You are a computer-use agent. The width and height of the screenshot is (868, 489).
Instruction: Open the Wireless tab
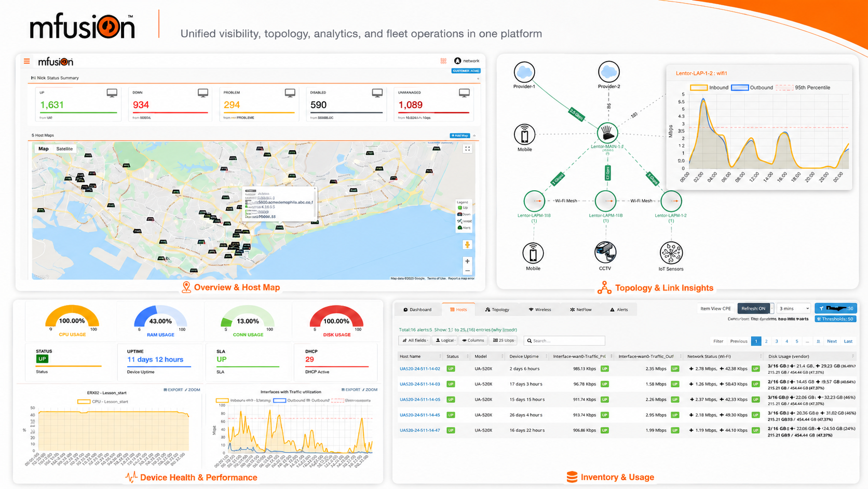coord(540,310)
